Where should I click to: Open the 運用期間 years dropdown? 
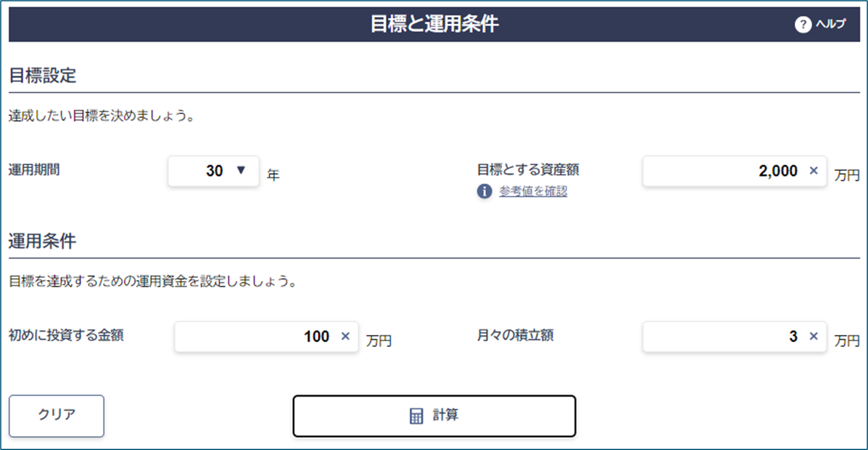[213, 170]
